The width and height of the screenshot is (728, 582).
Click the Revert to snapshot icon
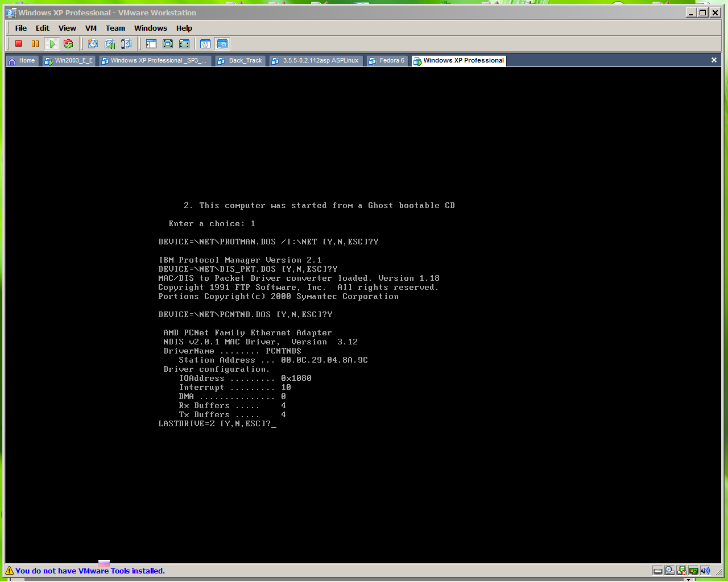110,44
